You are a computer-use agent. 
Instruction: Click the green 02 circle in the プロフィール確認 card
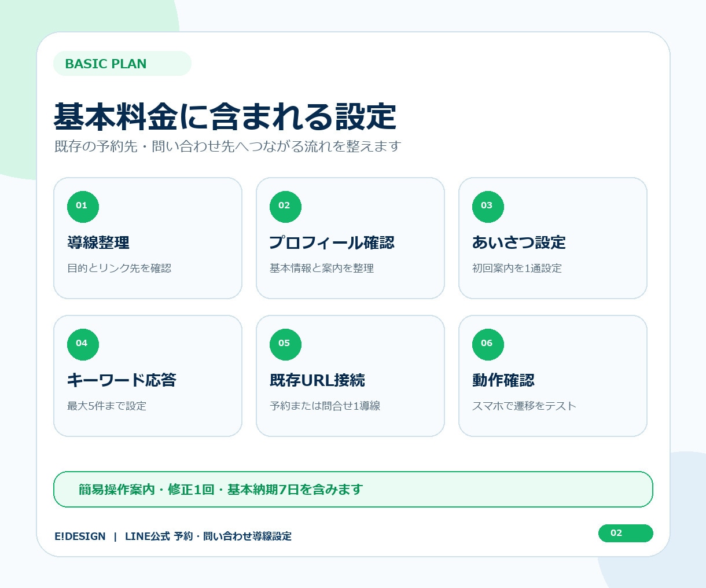coord(285,207)
